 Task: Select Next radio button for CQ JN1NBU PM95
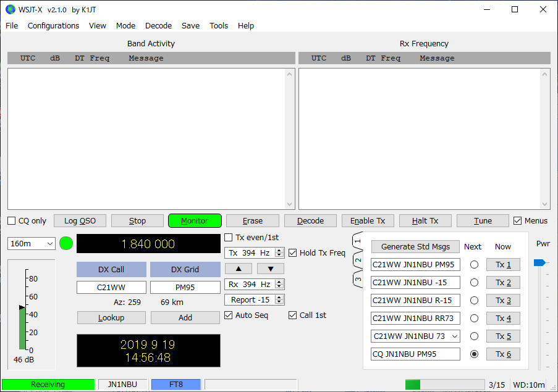(x=474, y=354)
